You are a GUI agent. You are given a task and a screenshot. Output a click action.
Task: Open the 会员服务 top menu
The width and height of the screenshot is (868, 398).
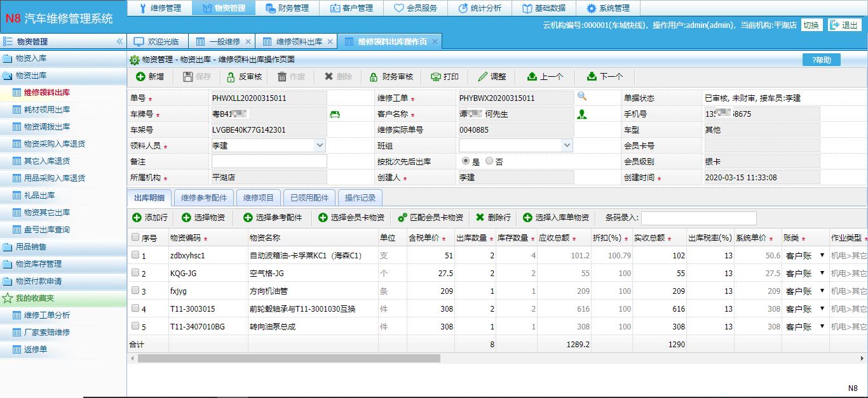coord(416,8)
